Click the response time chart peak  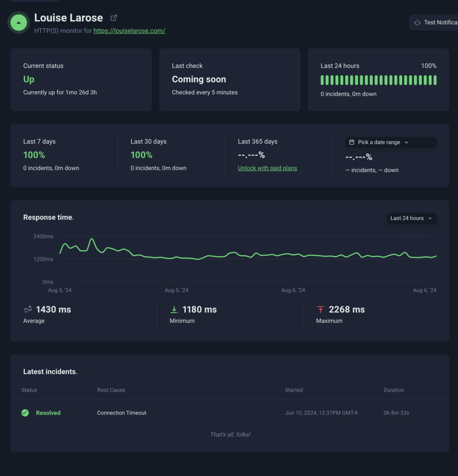pyautogui.click(x=92, y=239)
